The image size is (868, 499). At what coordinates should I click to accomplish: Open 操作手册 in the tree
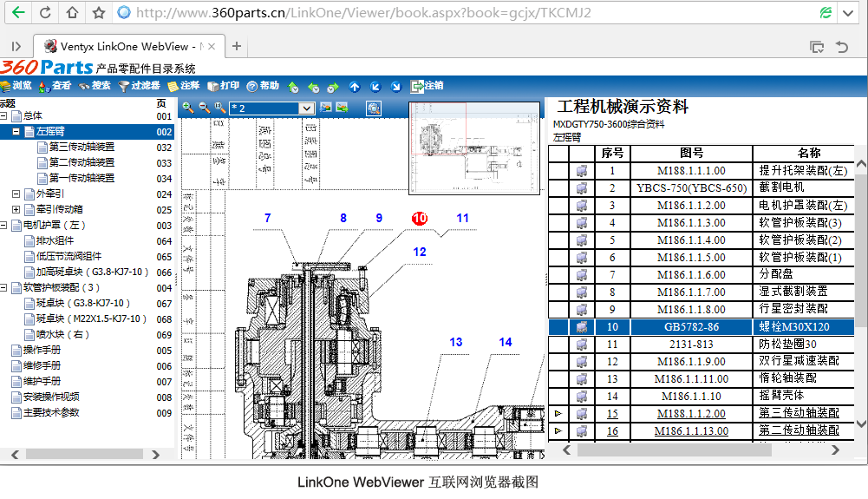coord(42,350)
